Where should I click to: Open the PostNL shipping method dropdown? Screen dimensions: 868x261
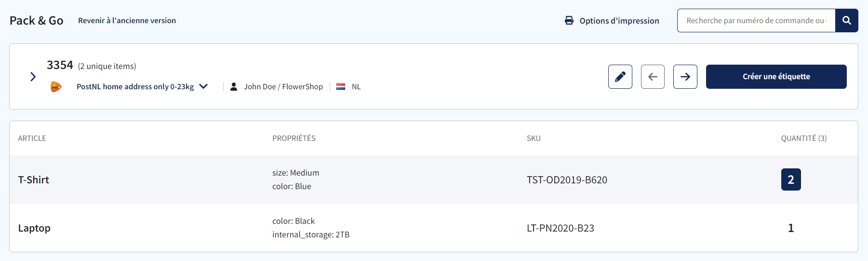tap(203, 86)
